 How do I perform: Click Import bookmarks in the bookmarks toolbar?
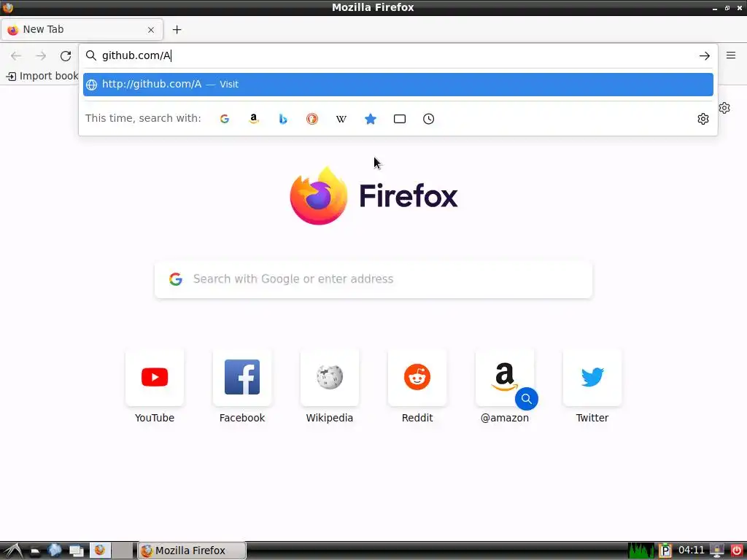[x=42, y=76]
